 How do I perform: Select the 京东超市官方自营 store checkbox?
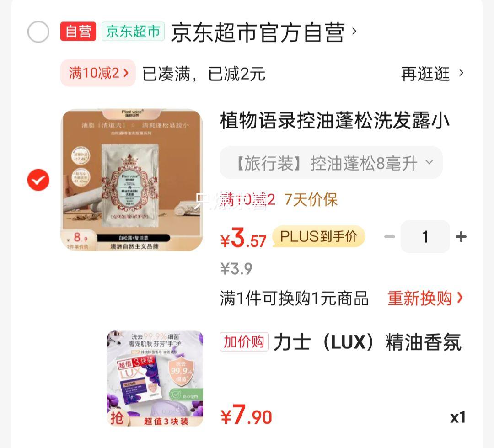(38, 32)
